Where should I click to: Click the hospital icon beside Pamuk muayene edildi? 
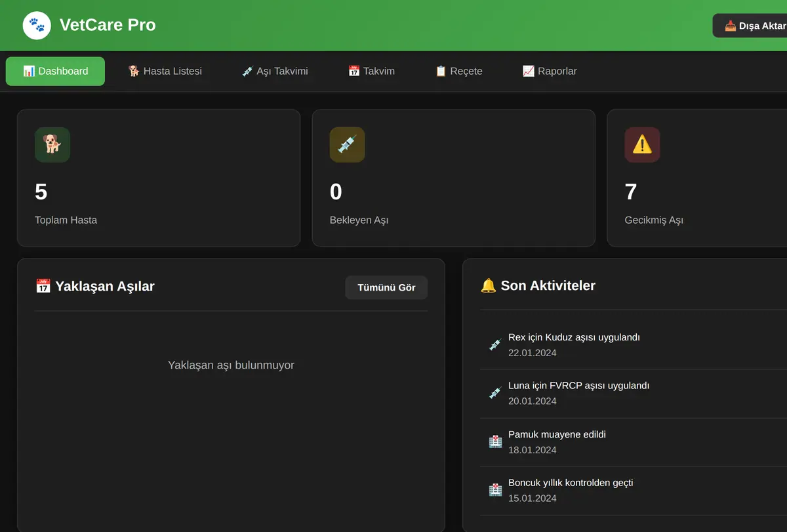(x=496, y=441)
